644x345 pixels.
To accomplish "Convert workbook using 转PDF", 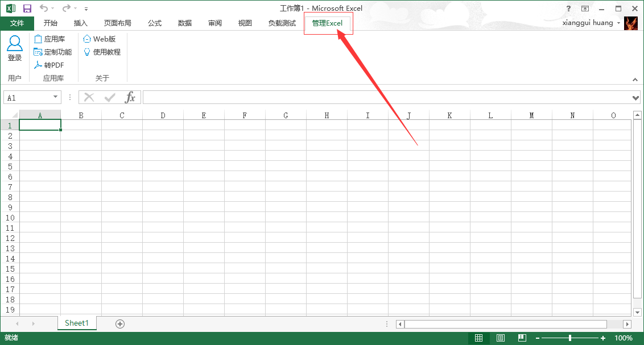I will click(x=49, y=65).
